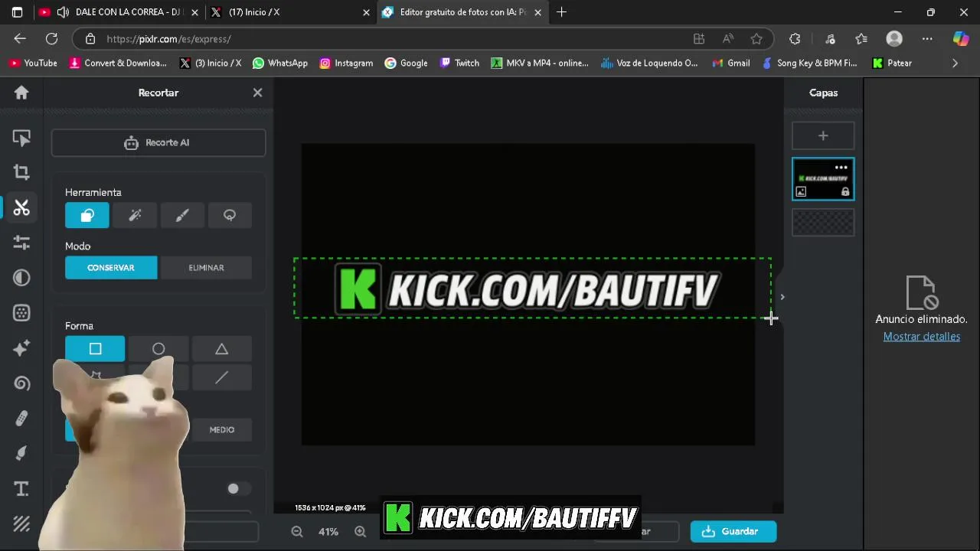Open a new browser tab
Viewport: 980px width, 551px height.
click(x=562, y=12)
